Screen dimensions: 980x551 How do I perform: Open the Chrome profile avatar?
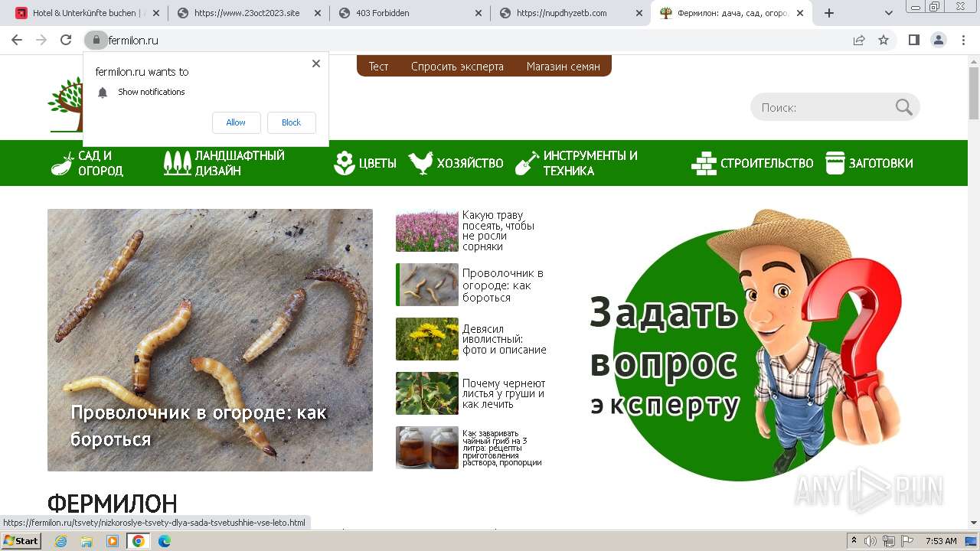pyautogui.click(x=938, y=40)
